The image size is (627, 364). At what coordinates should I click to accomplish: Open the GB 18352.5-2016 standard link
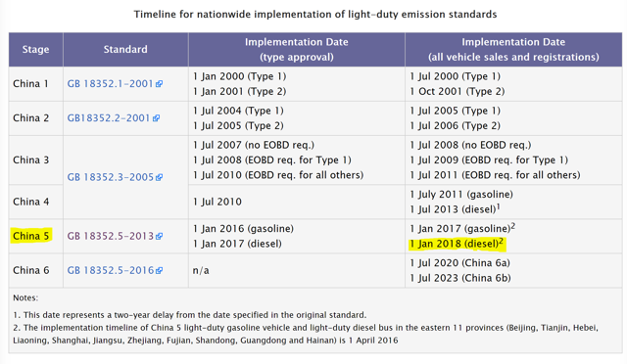(x=110, y=270)
